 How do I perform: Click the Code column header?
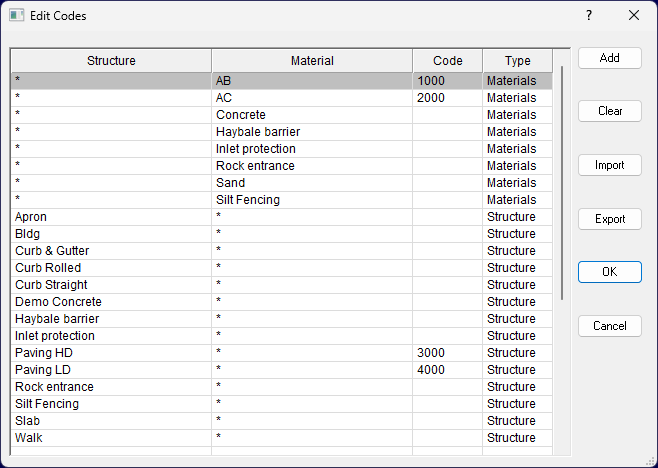[448, 61]
